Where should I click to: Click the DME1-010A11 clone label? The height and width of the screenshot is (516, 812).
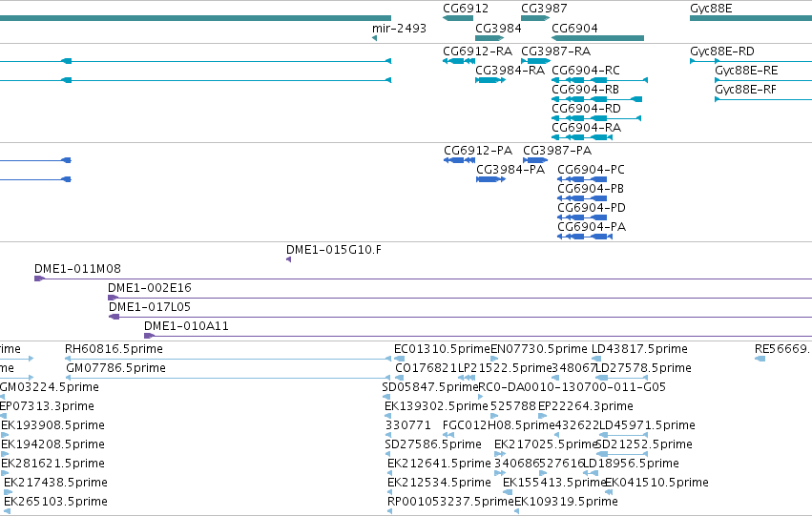pos(186,326)
